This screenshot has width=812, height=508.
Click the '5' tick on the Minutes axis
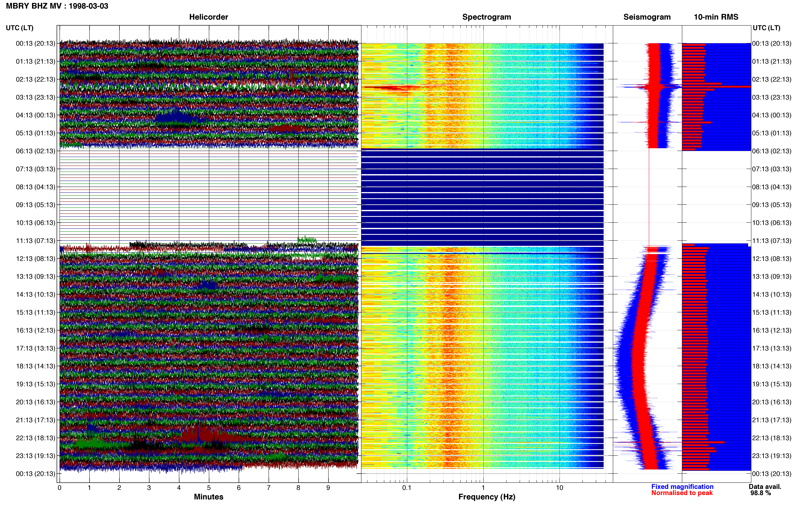(209, 487)
